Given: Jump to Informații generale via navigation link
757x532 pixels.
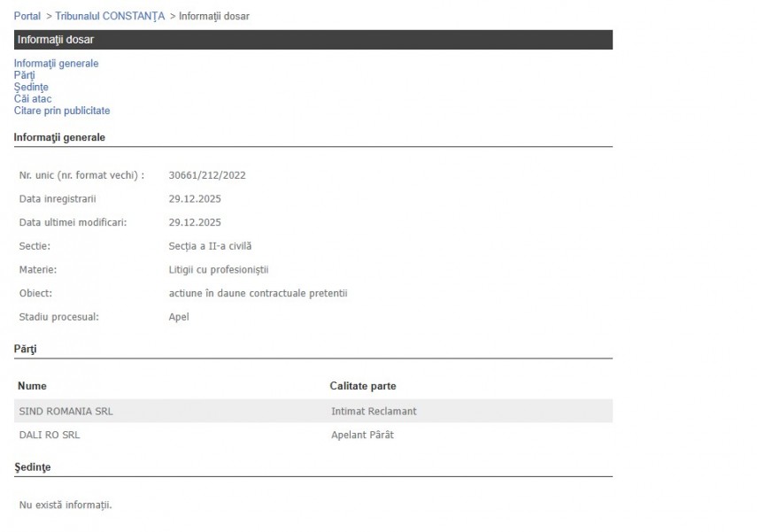Looking at the screenshot, I should point(56,64).
